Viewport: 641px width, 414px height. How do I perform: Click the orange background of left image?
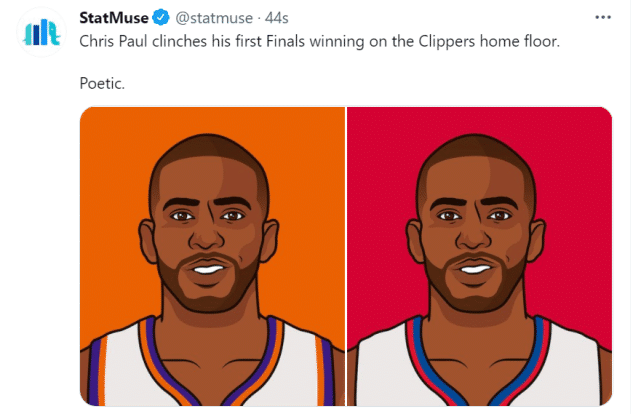click(110, 150)
